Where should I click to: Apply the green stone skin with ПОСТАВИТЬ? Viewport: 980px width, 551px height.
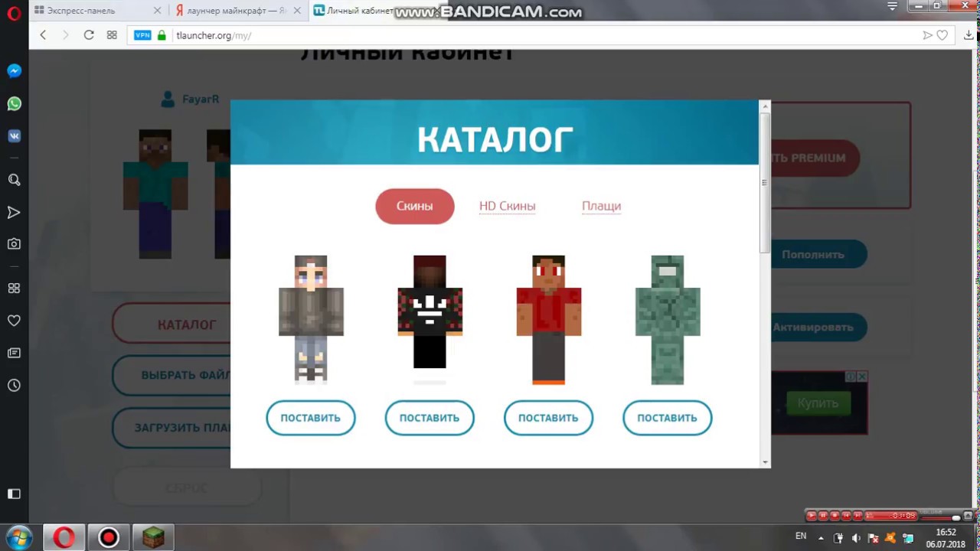668,418
